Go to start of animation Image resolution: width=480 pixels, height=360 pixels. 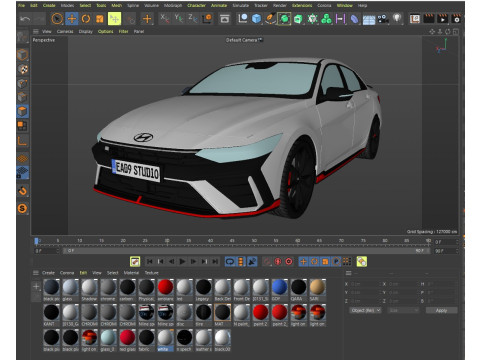click(x=149, y=262)
